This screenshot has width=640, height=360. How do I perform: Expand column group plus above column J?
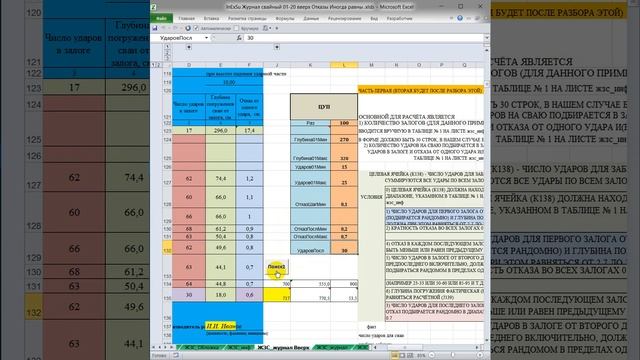pos(277,47)
